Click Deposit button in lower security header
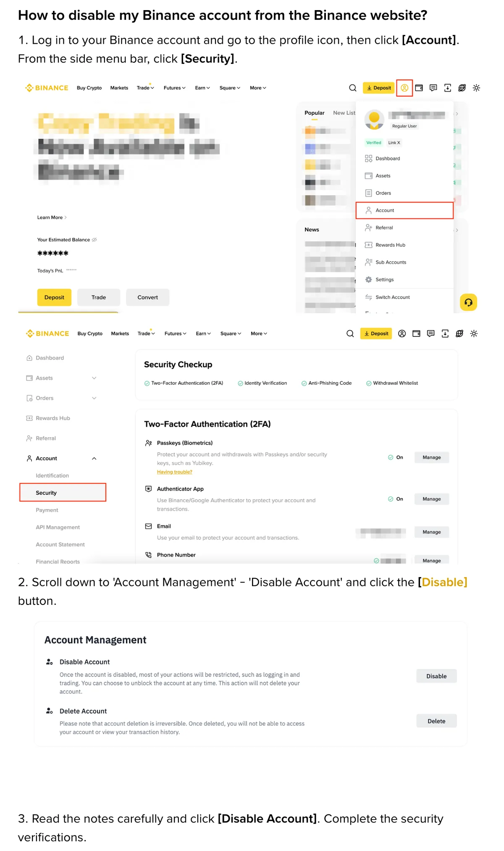 376,334
